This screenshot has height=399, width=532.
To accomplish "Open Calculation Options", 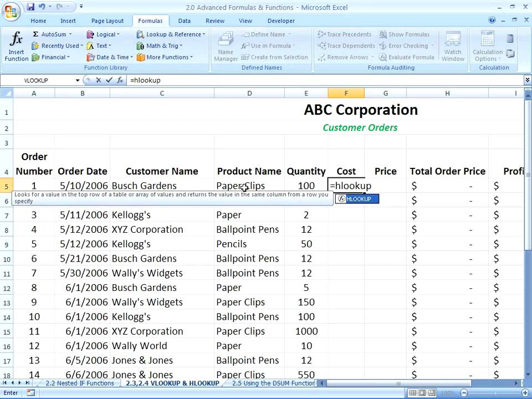I will pyautogui.click(x=488, y=46).
